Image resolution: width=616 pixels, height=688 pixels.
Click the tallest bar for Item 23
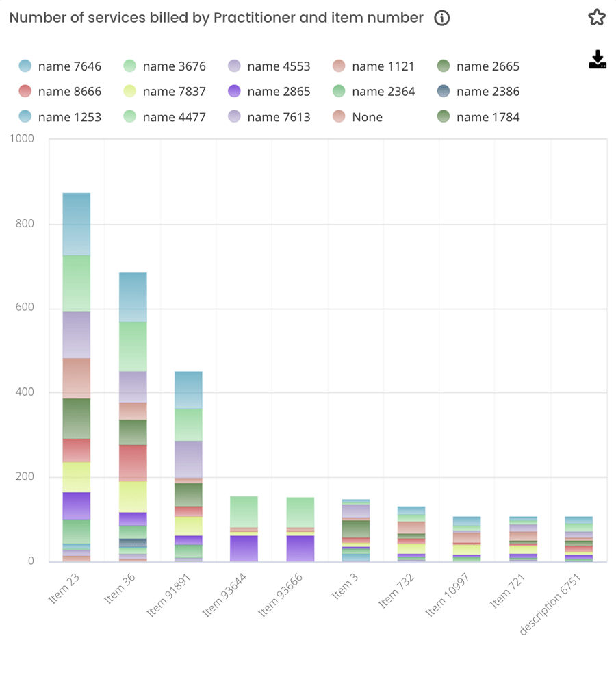[x=75, y=377]
